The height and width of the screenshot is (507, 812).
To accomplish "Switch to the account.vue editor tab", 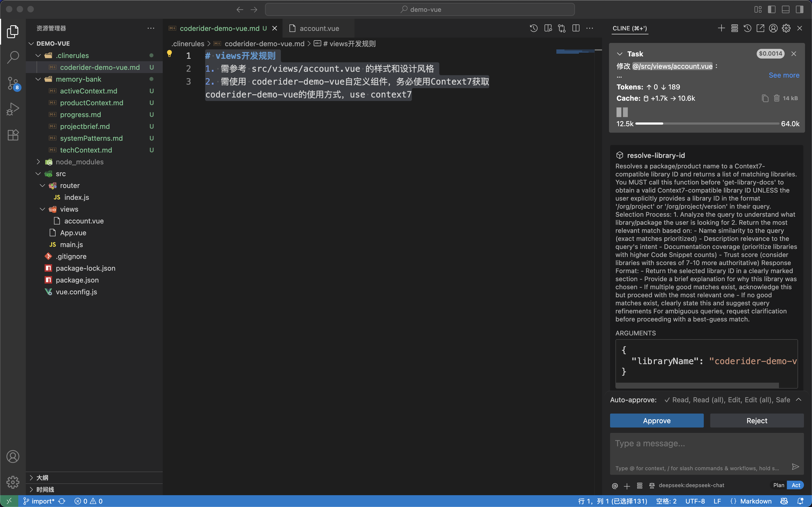I will [x=319, y=28].
